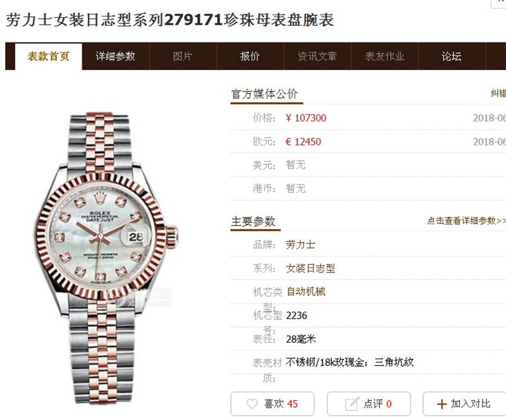The width and height of the screenshot is (506, 420).
Task: Go to the 资讯文章 tab
Action: click(x=318, y=56)
